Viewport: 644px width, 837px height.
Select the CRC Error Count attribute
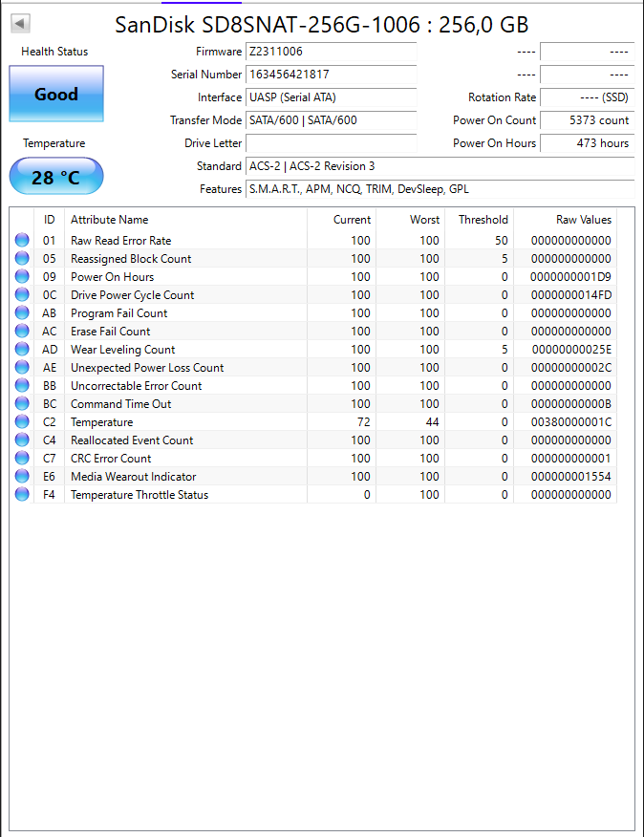(111, 459)
